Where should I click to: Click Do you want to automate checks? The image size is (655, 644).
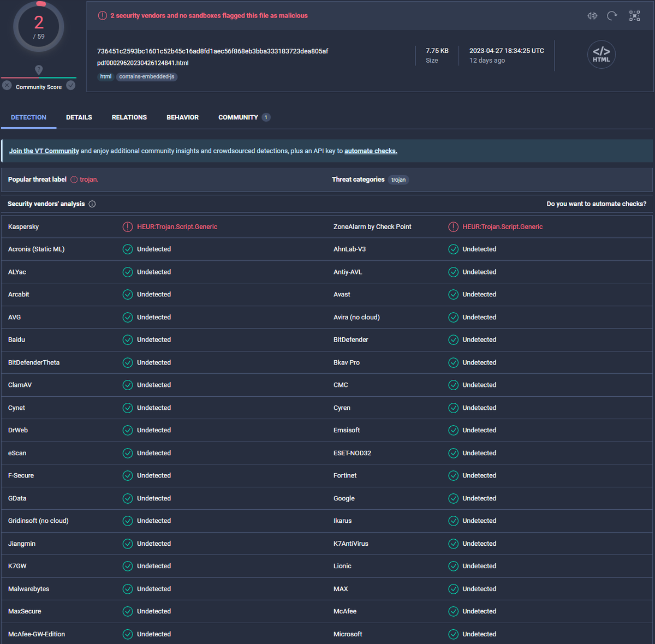coord(597,204)
